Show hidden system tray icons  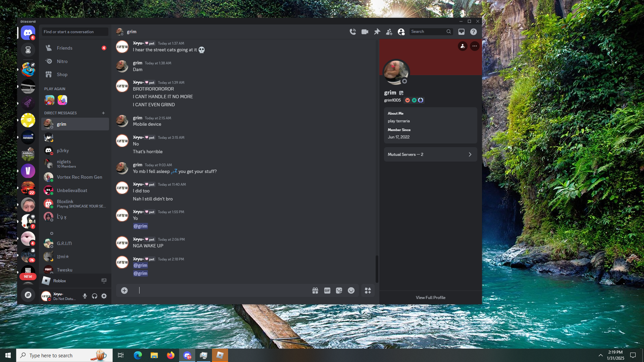[600, 355]
